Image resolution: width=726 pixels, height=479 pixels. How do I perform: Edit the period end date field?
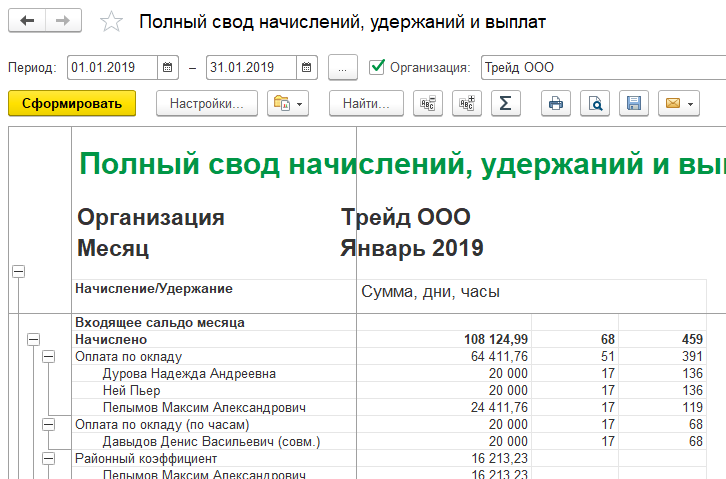pos(251,68)
